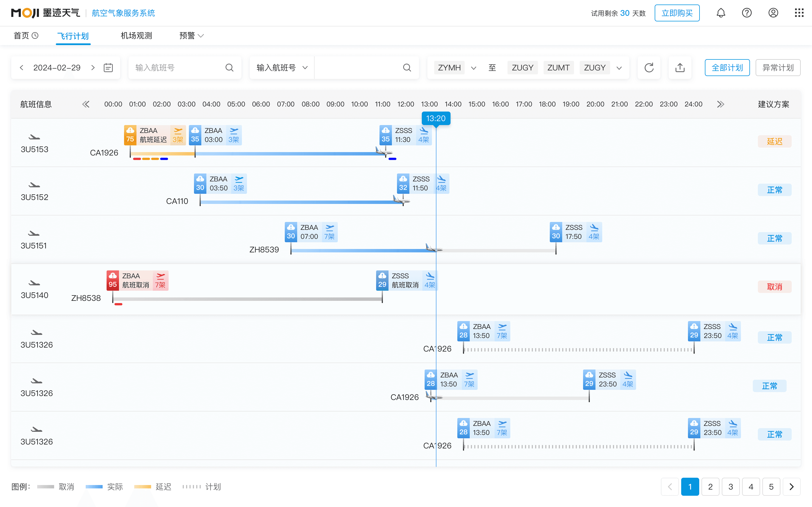Go to page 3
The width and height of the screenshot is (812, 507).
point(731,486)
